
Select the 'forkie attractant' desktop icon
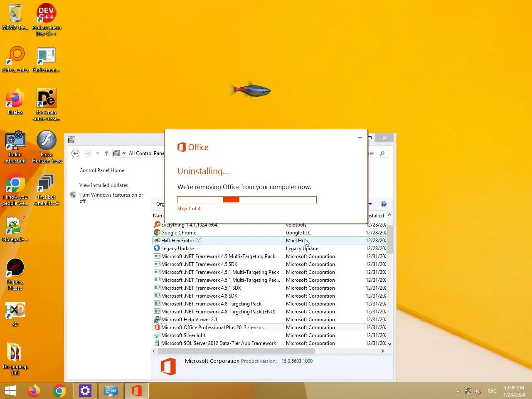point(15,147)
